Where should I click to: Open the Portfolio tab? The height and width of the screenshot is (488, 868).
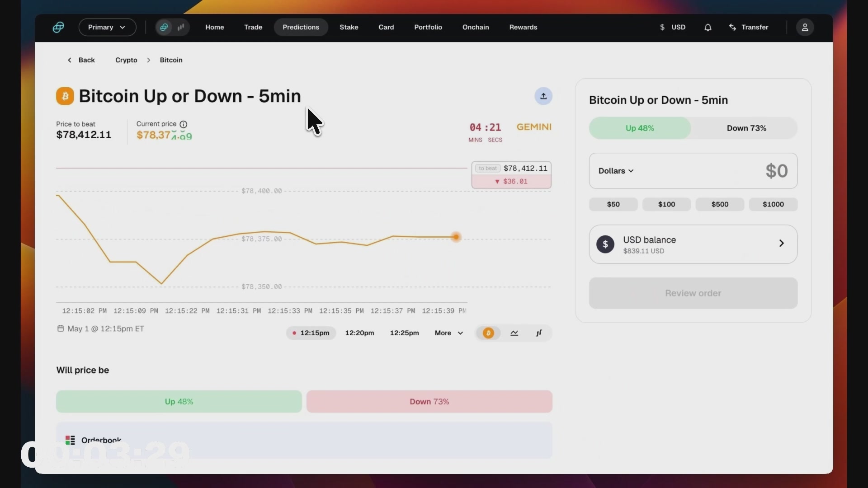click(x=428, y=28)
